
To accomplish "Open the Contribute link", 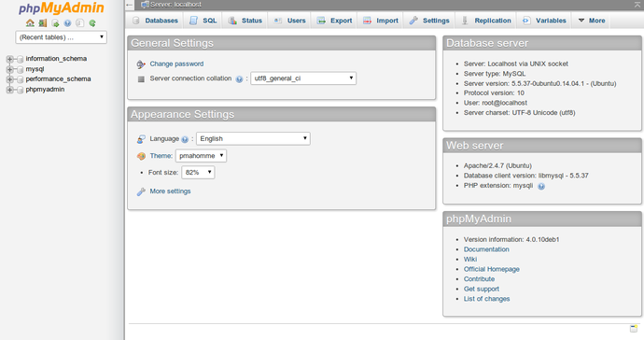I will (480, 278).
